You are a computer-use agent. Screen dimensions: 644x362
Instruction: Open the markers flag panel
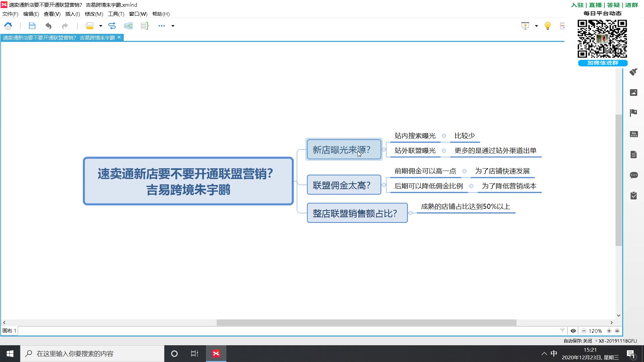pos(634,113)
